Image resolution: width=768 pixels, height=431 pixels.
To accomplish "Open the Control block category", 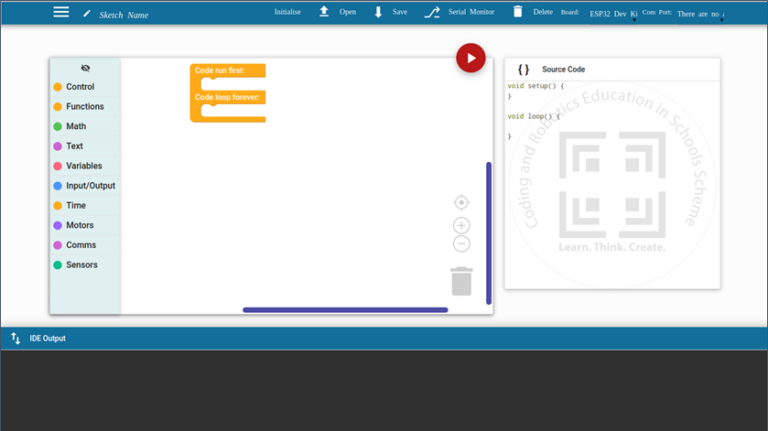I will click(85, 87).
